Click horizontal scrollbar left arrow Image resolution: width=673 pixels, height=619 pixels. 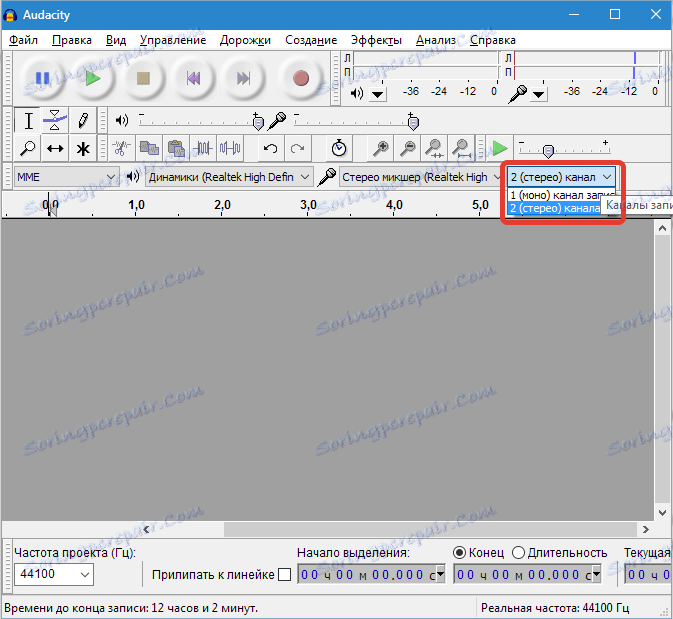[x=146, y=529]
